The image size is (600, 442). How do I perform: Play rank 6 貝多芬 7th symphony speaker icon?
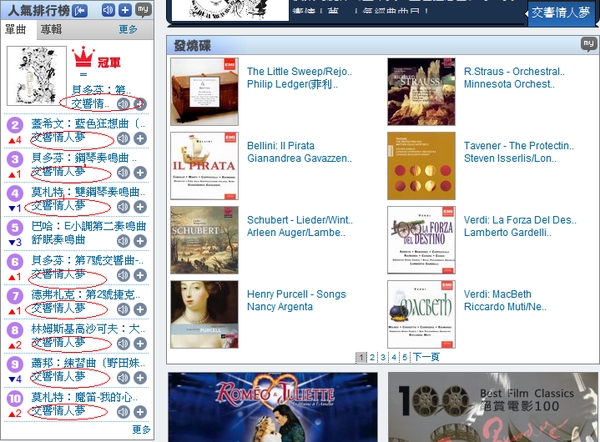click(x=123, y=275)
